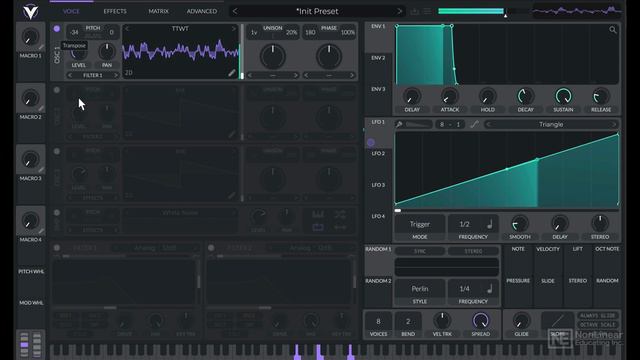Click the Note modulation source
Image resolution: width=640 pixels, height=360 pixels.
[x=518, y=249]
